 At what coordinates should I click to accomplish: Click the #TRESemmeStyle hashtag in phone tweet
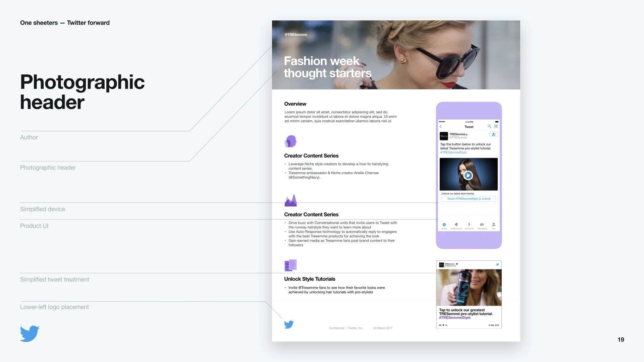pyautogui.click(x=453, y=153)
